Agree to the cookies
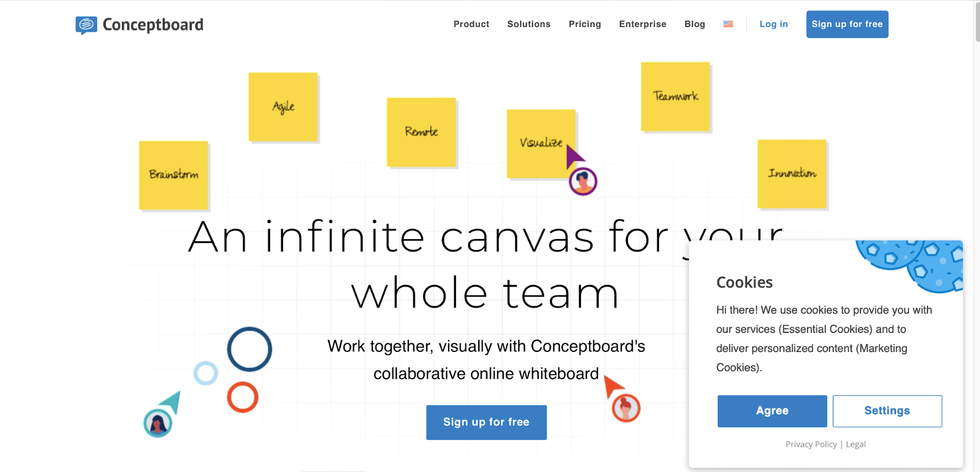980x472 pixels. pos(772,411)
